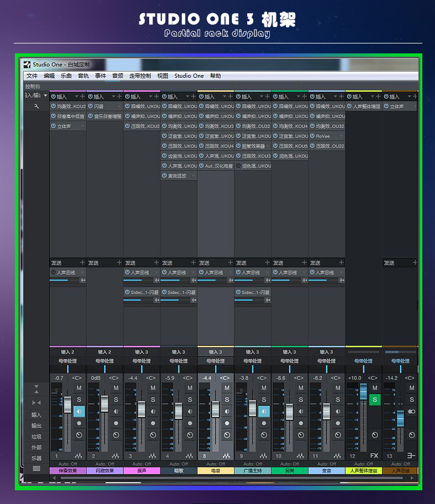Viewport: 435px width, 504px height.
Task: Click the wrench settings icon in console
Action: [36, 106]
